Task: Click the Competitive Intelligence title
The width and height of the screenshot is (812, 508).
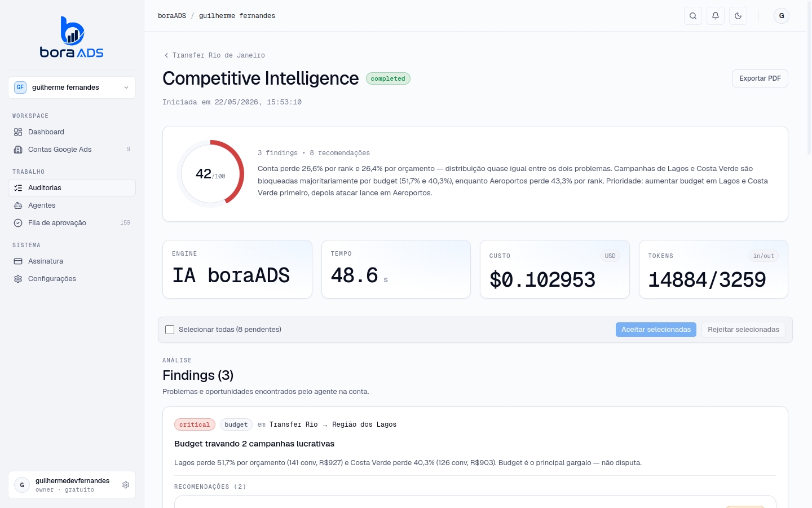Action: point(261,78)
